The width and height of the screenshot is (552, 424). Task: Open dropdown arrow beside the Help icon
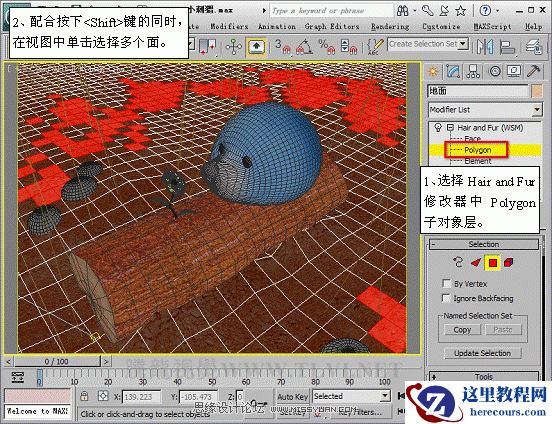[x=497, y=11]
